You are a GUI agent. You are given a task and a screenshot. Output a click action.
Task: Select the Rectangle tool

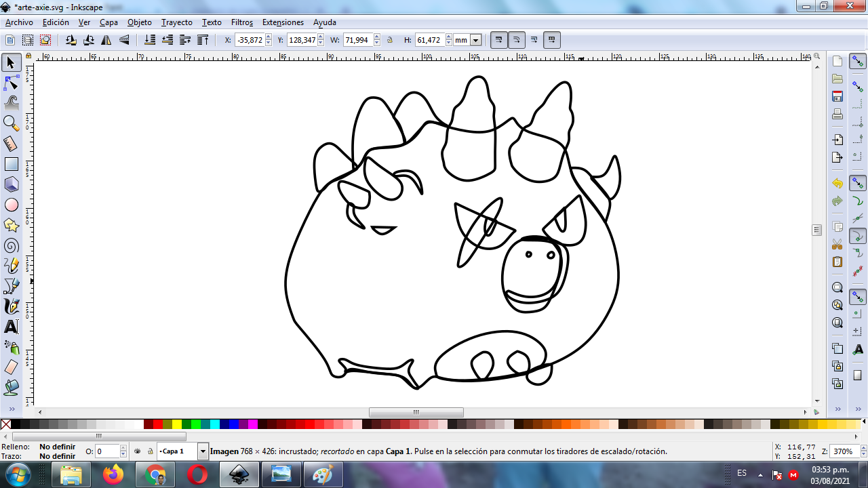point(11,164)
